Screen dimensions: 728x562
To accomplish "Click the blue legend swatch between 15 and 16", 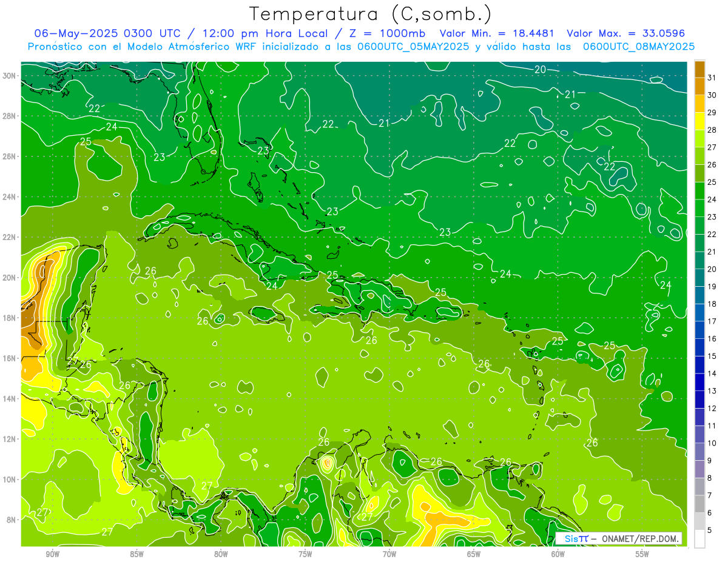I will (699, 347).
